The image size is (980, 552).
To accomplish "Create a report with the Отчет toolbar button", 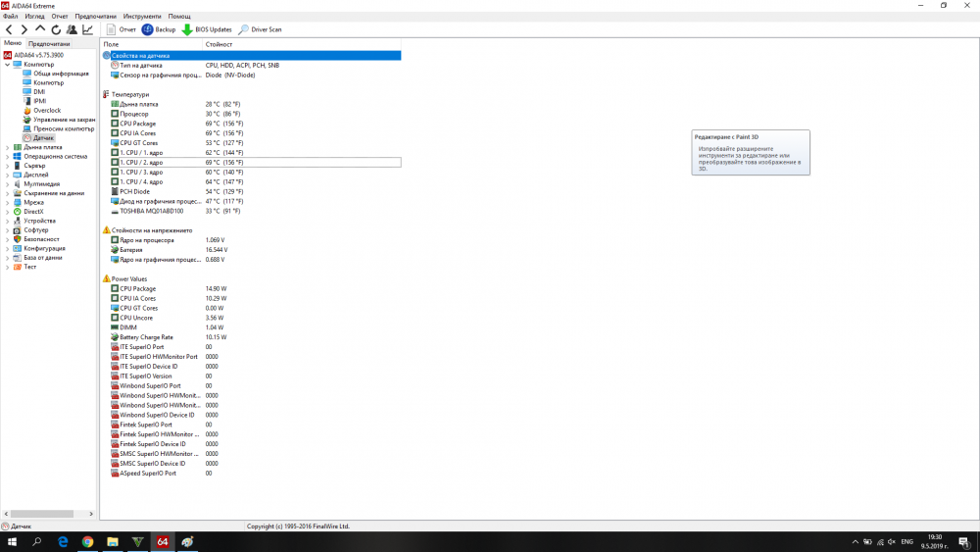I will (121, 29).
